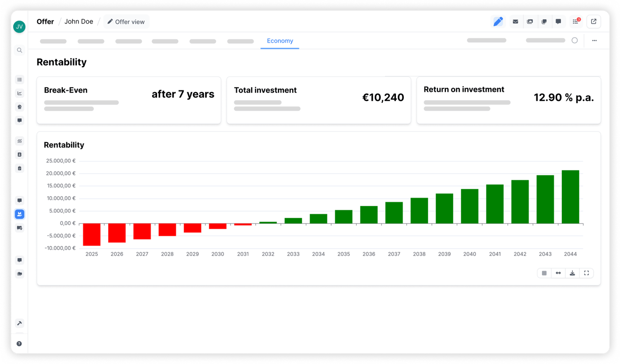This screenshot has width=620, height=364.
Task: Open the delivery truck icon in sidebar
Action: click(19, 228)
